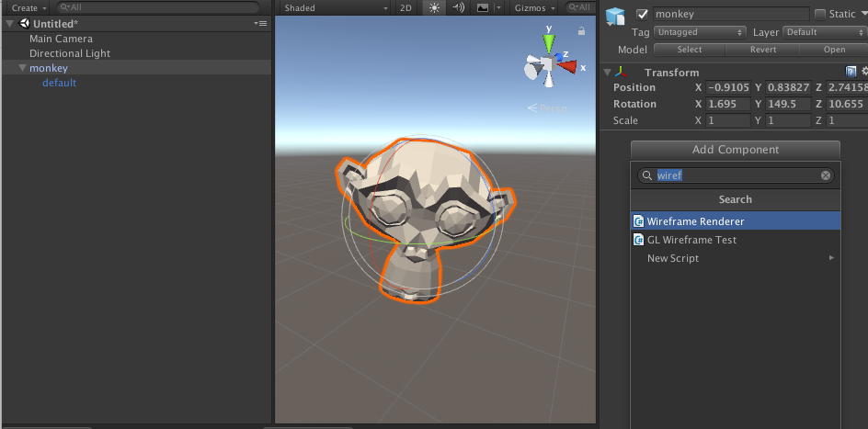Click Scale Z value field
Viewport: 868px width, 429px height.
(847, 120)
